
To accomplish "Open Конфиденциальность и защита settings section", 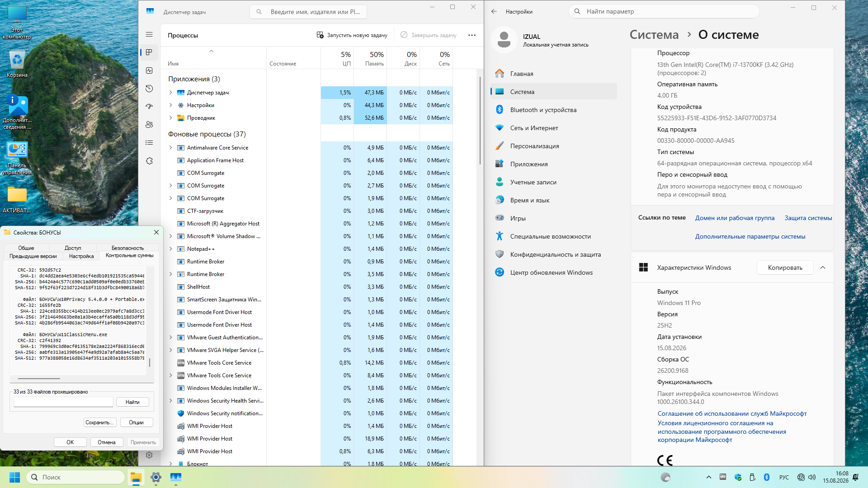I will (554, 254).
